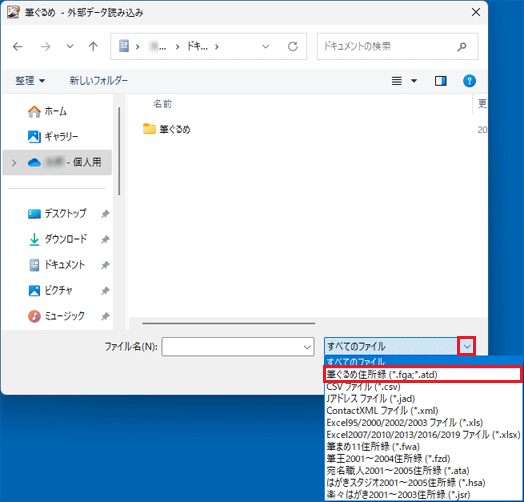Click 新しいフォルダー button
This screenshot has width=524, height=502.
pyautogui.click(x=99, y=81)
